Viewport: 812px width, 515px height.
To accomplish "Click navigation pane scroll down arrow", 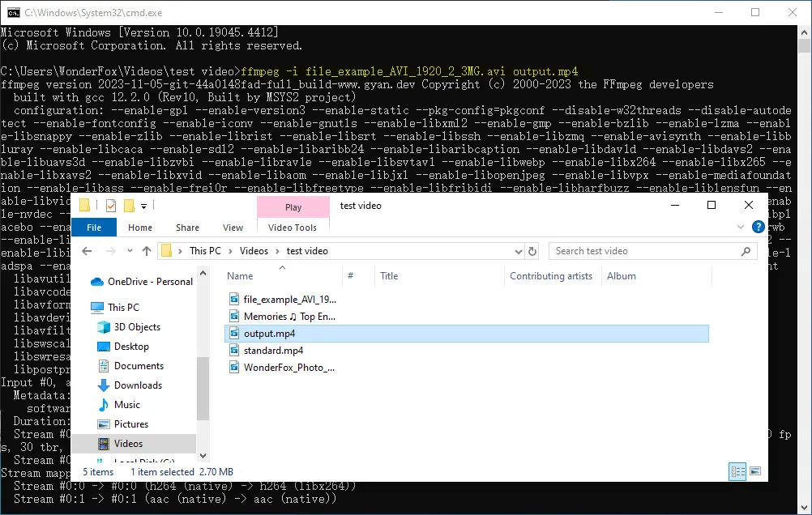I will pyautogui.click(x=203, y=456).
